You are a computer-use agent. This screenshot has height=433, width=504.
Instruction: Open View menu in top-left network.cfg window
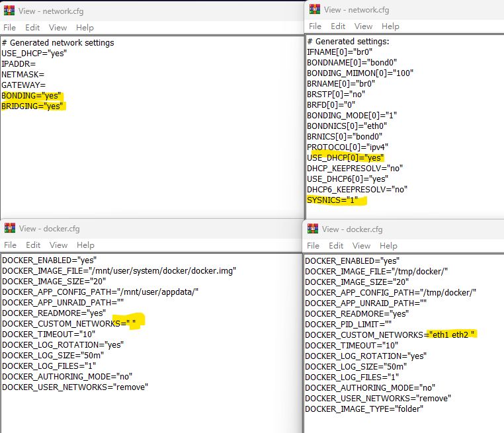[58, 28]
